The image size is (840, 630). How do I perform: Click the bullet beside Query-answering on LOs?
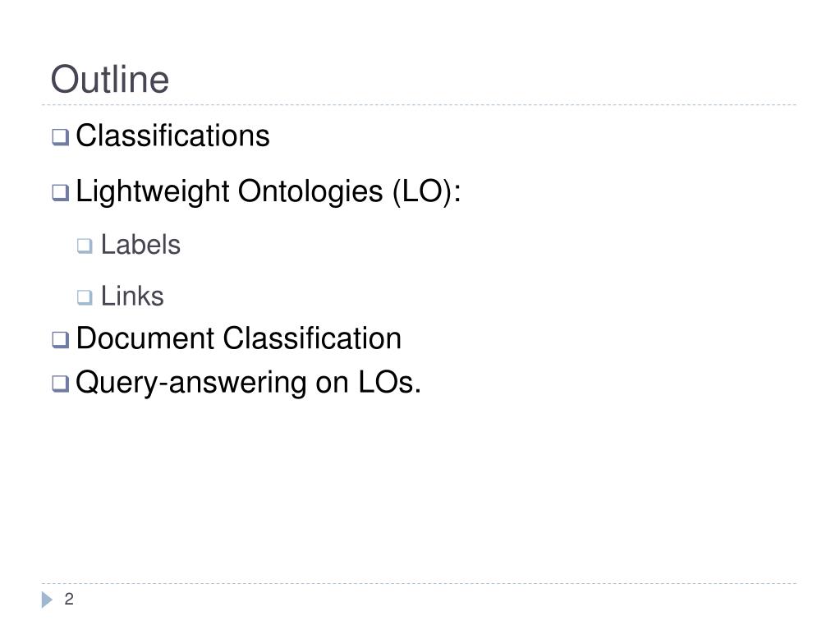coord(61,384)
